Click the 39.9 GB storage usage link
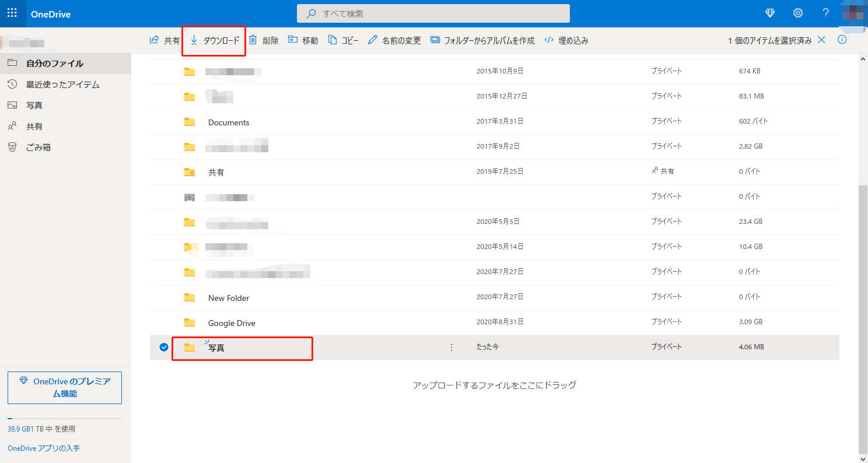This screenshot has width=868, height=463. click(x=41, y=429)
